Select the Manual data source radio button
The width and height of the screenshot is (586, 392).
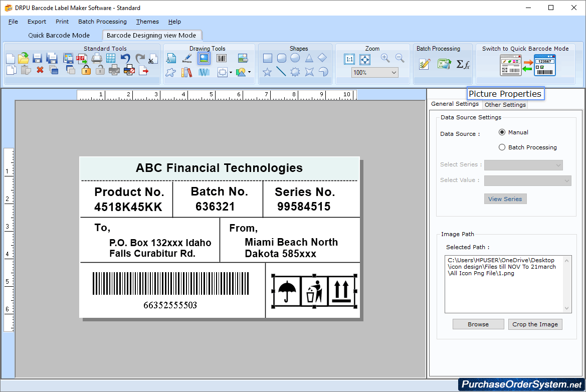(502, 132)
